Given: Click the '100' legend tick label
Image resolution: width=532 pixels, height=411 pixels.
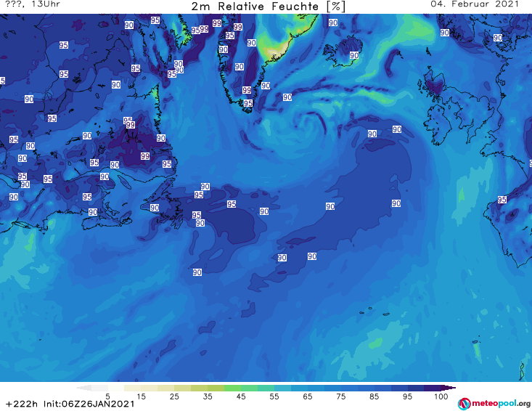Looking at the screenshot, I should pos(441,396).
